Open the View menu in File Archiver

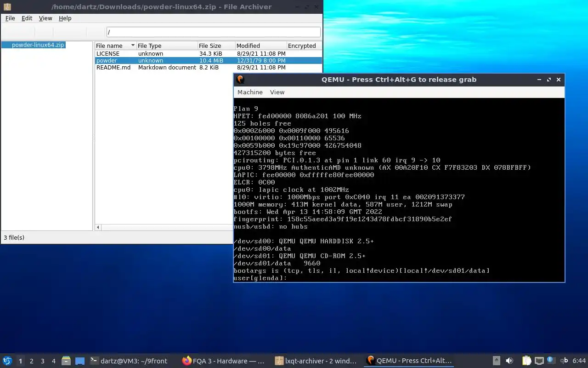[x=45, y=18]
